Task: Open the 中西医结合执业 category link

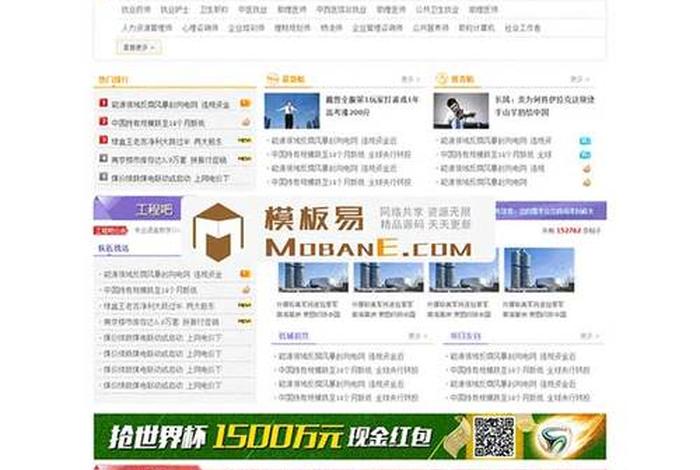Action: (x=341, y=9)
